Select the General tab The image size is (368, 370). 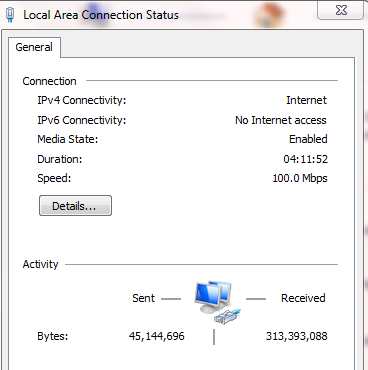[x=34, y=47]
